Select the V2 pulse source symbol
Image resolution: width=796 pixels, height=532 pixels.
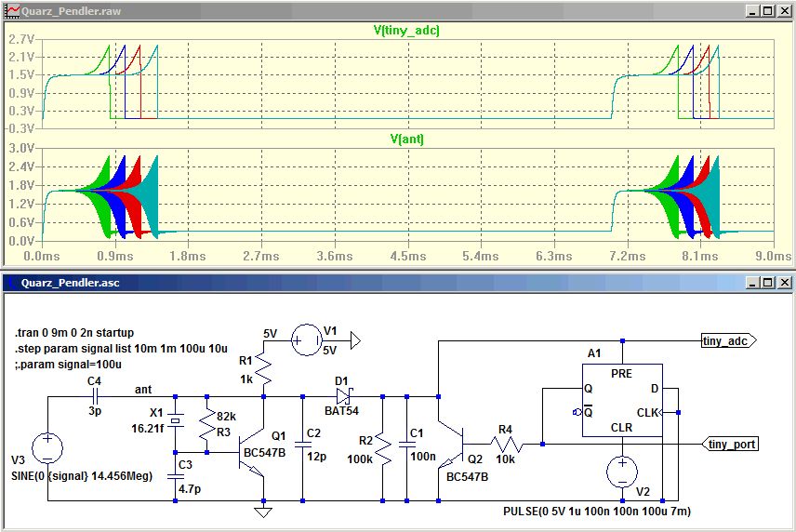(622, 472)
